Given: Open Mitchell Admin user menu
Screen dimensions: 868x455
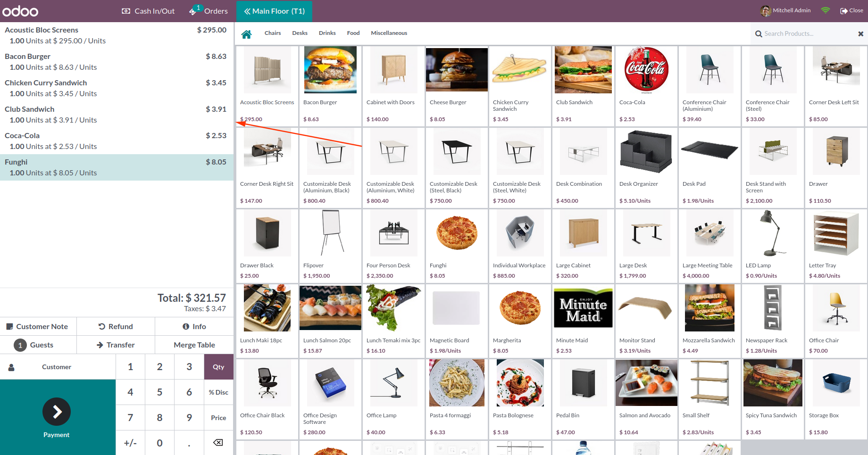Looking at the screenshot, I should coord(785,10).
